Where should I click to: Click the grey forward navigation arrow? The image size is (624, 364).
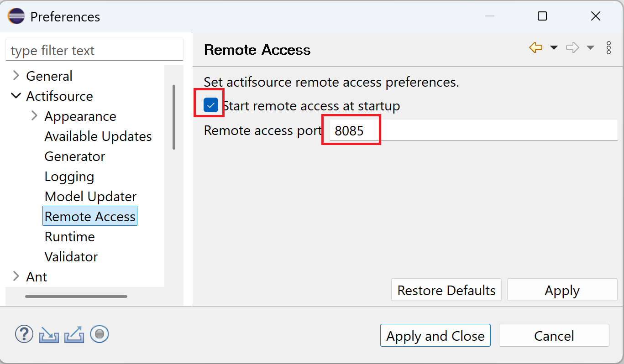[572, 47]
